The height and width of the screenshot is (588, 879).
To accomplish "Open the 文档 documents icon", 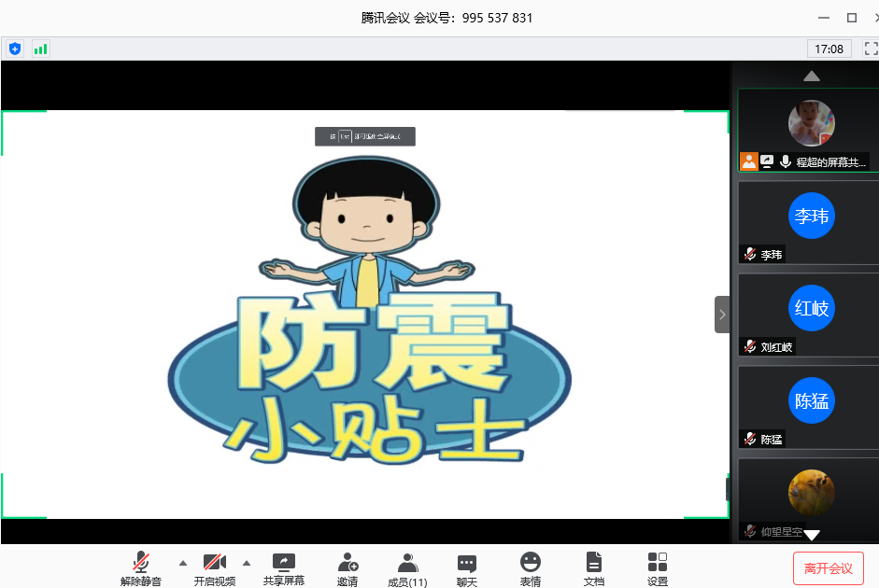I will coord(594,568).
